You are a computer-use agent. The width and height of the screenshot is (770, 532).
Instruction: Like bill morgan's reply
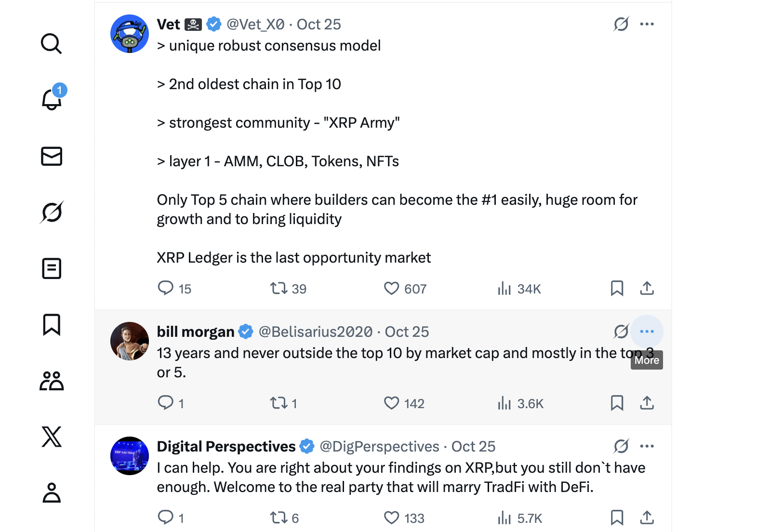392,403
